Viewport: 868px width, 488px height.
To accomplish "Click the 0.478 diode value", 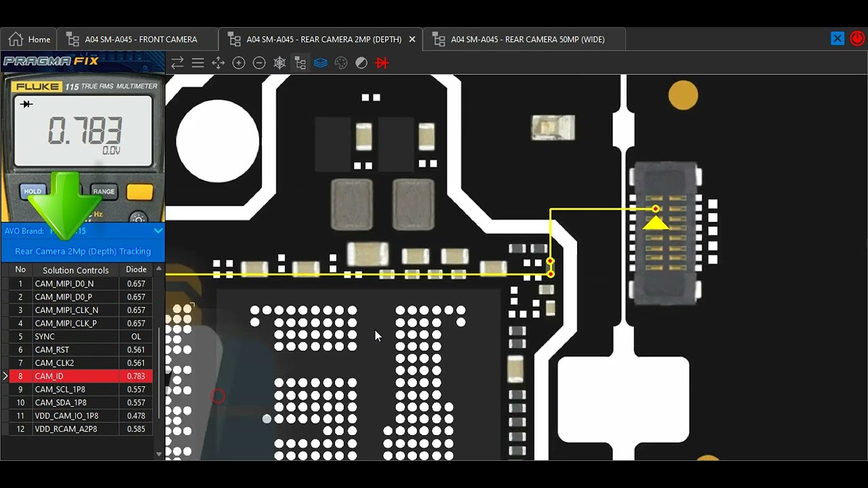I will tap(136, 416).
